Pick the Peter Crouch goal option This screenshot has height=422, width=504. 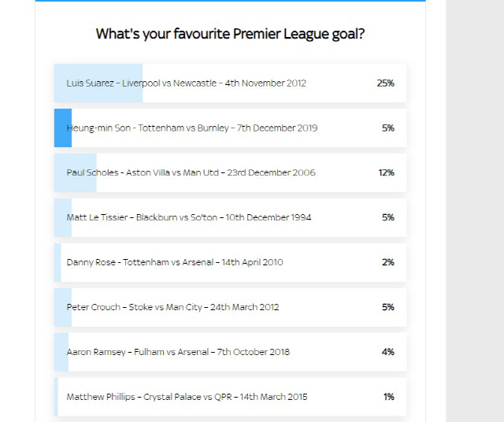point(230,307)
